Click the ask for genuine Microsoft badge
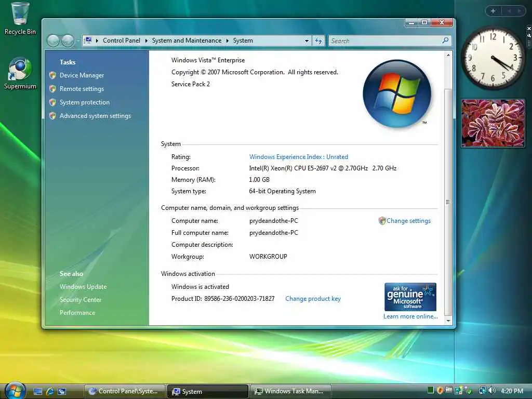This screenshot has width=532, height=399. point(410,297)
